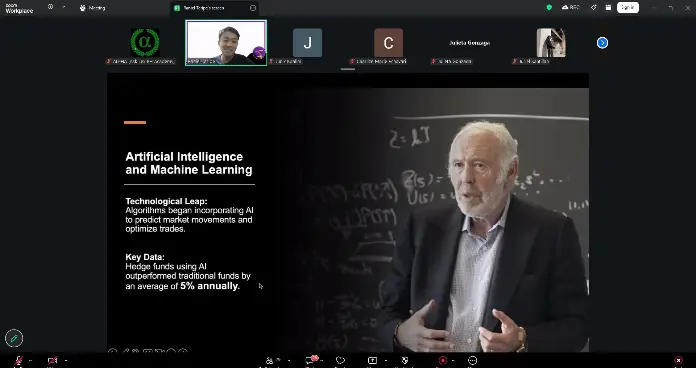Image resolution: width=696 pixels, height=368 pixels.
Task: Select the Julieta Gonzaga participant tile
Action: click(x=470, y=43)
